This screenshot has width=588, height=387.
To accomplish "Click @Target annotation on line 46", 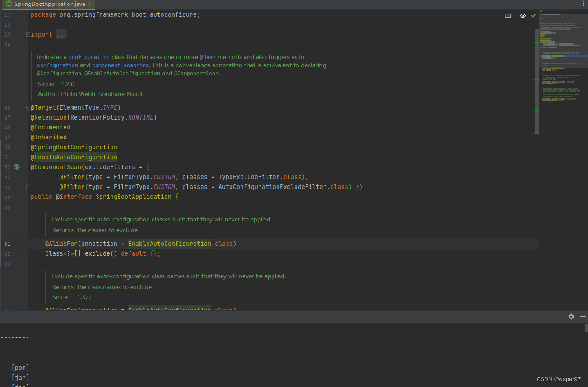I will [43, 107].
